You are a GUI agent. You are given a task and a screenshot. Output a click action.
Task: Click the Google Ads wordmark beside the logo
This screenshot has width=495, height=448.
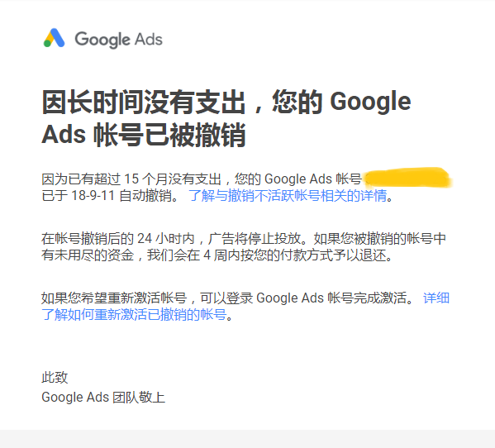tap(118, 40)
